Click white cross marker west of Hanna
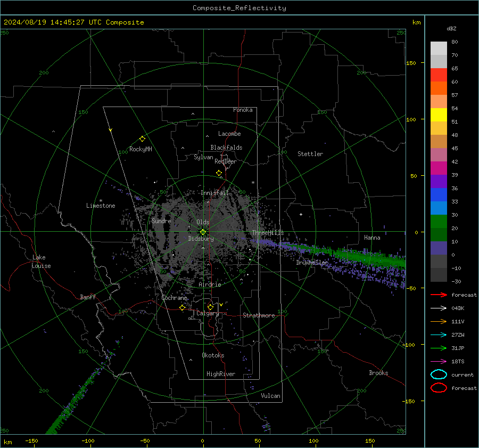Screen dimensions: 479x448 301,214
